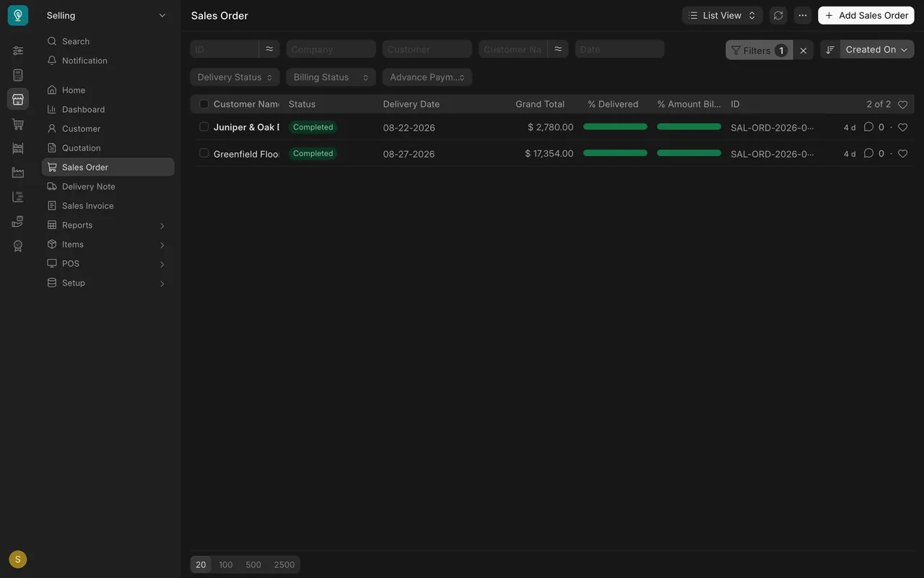Image resolution: width=924 pixels, height=578 pixels.
Task: Refresh the Sales Order list
Action: pyautogui.click(x=778, y=15)
